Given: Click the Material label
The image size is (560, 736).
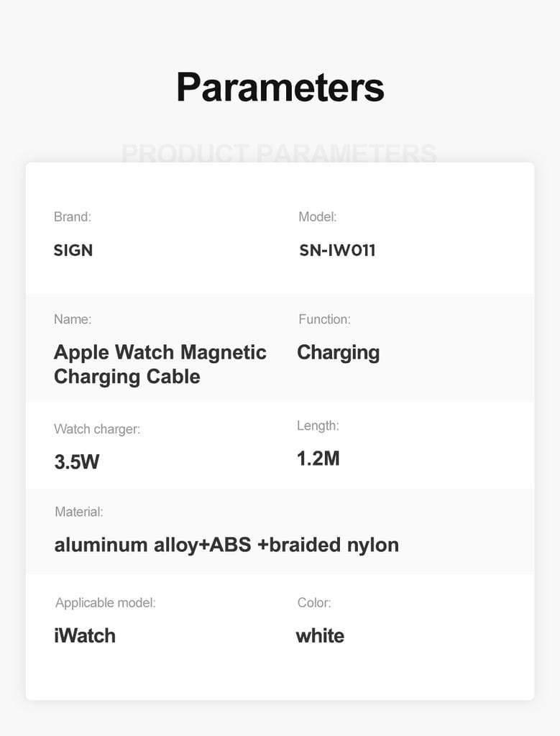Looking at the screenshot, I should [79, 512].
